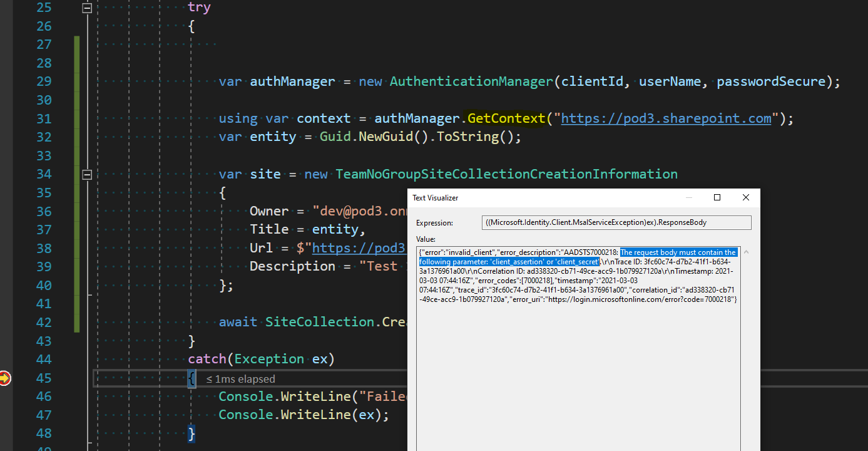This screenshot has height=451, width=868.
Task: Collapse the site initializer minus box at line 34
Action: (87, 174)
